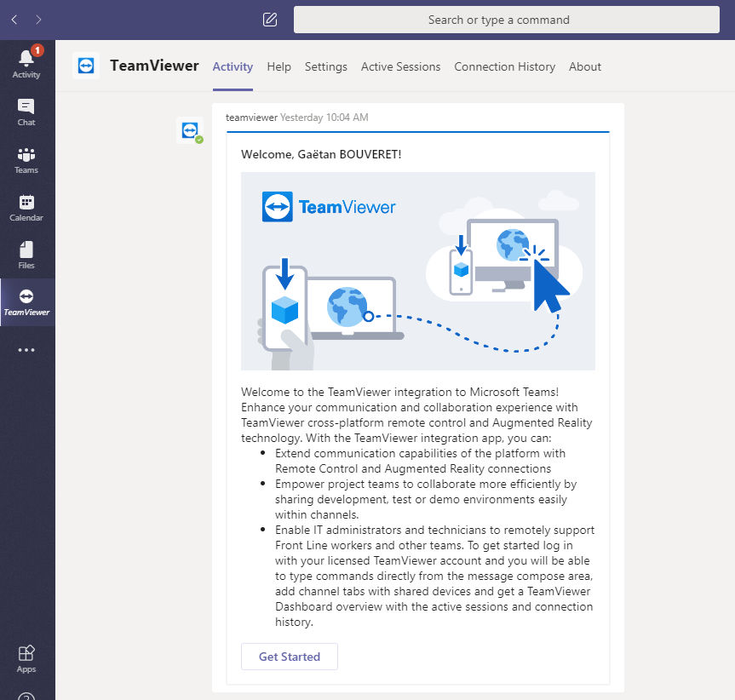Click the 'Yesterday 10:04 AM' timestamp

coord(324,118)
